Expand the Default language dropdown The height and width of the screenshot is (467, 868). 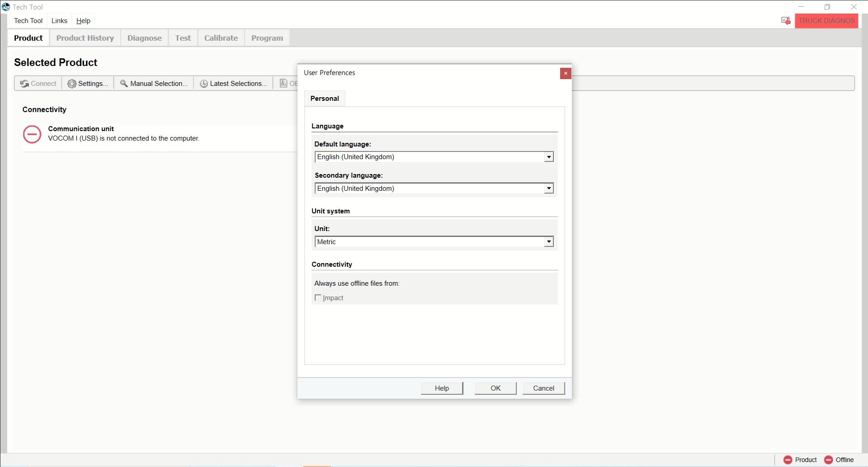point(548,157)
